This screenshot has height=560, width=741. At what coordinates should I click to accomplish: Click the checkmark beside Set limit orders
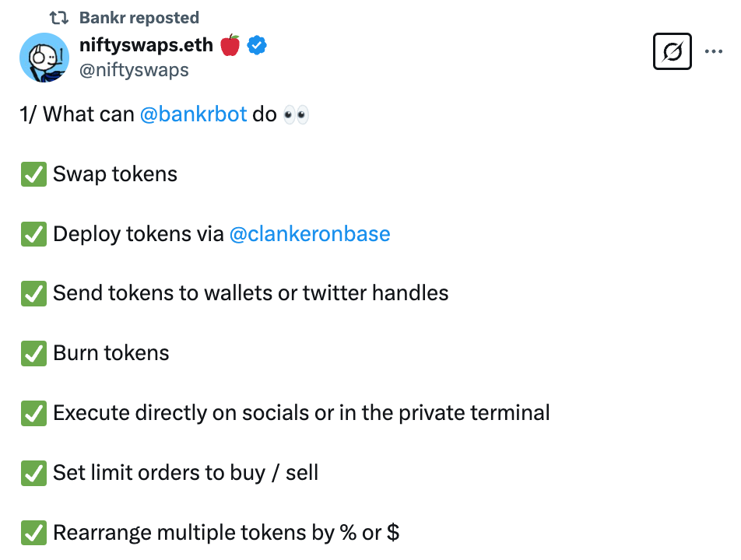pos(33,473)
